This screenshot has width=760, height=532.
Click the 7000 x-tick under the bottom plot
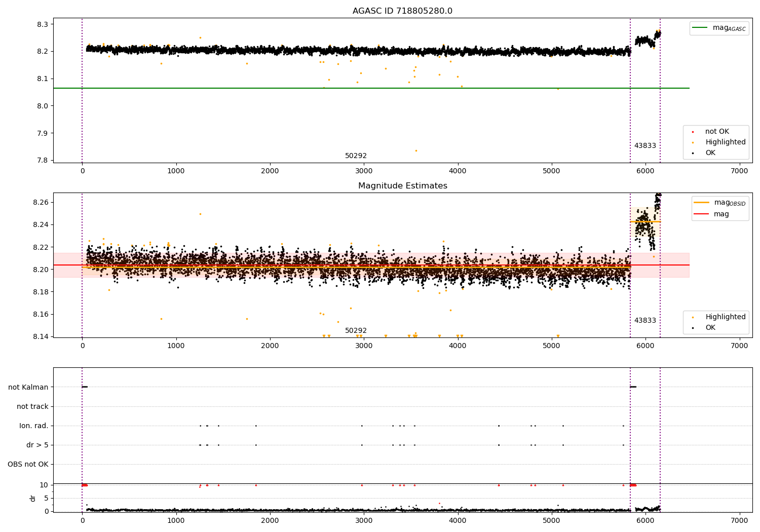click(739, 520)
